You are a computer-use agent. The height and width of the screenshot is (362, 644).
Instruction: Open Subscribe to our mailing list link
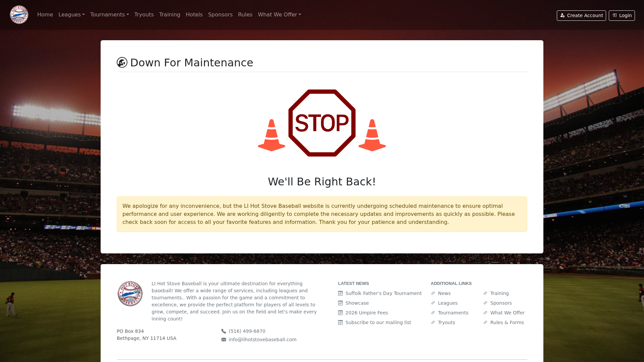coord(378,322)
